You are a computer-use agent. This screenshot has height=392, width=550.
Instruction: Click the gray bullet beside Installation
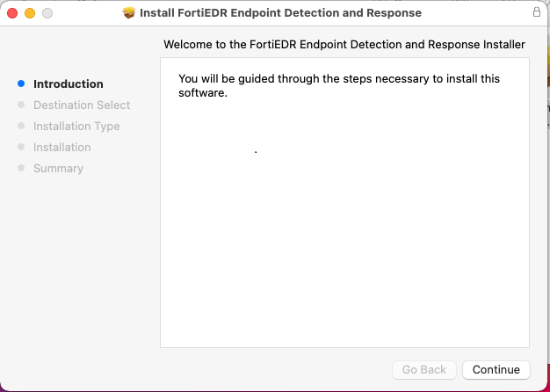click(21, 148)
